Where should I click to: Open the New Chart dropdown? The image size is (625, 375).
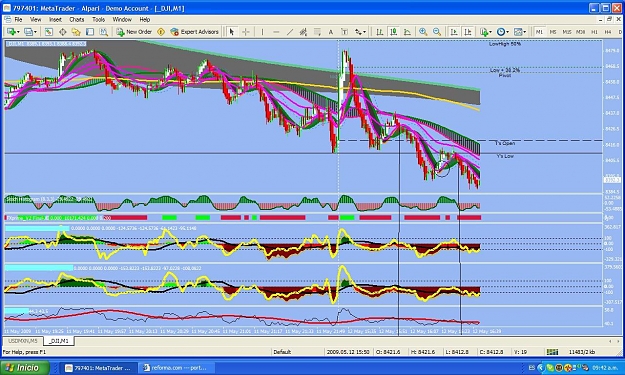(13, 32)
